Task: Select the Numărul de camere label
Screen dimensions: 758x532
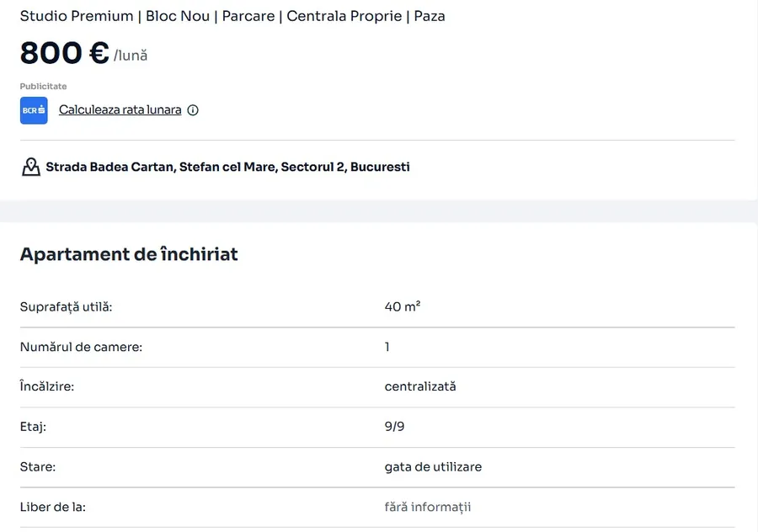Action: pos(81,347)
